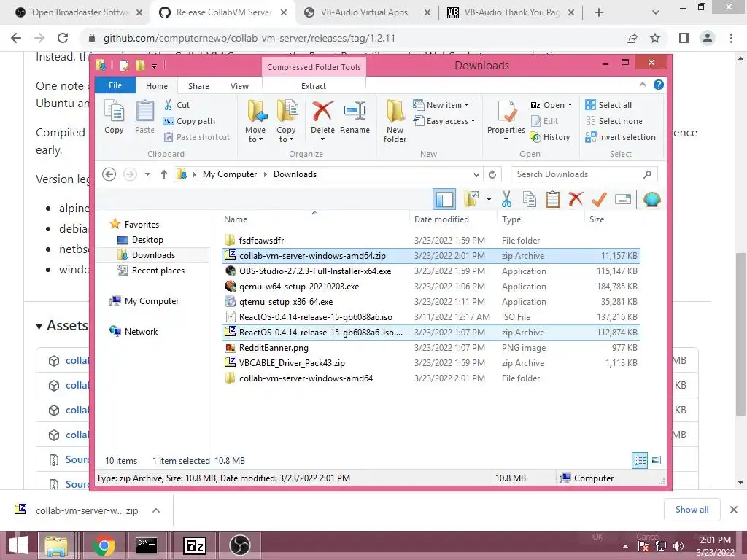Open the 7z Open dropdown arrow
The height and width of the screenshot is (560, 747).
[x=570, y=105]
